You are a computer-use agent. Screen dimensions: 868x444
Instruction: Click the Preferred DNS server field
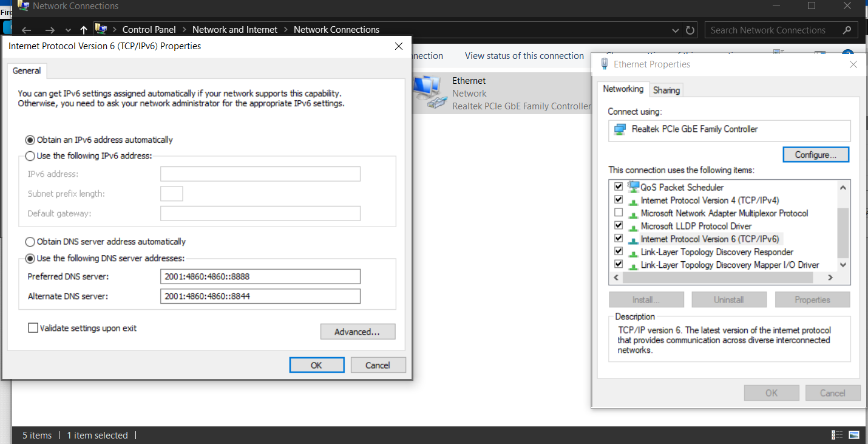coord(260,277)
